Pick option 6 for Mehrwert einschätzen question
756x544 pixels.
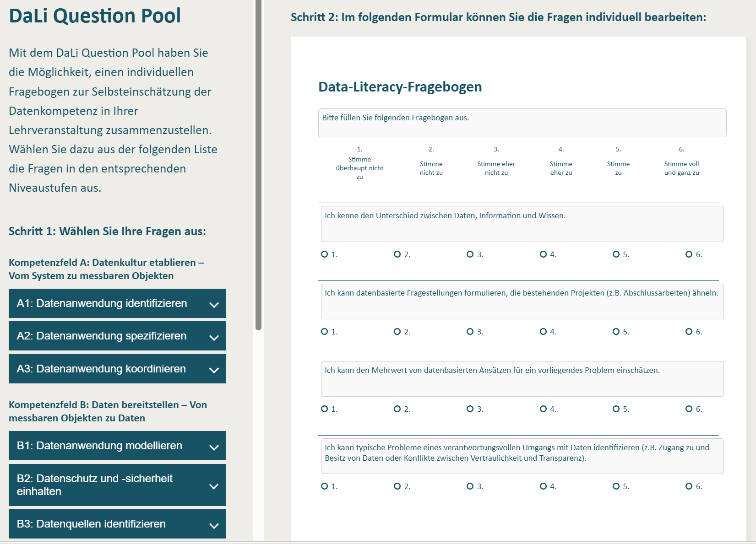point(689,409)
